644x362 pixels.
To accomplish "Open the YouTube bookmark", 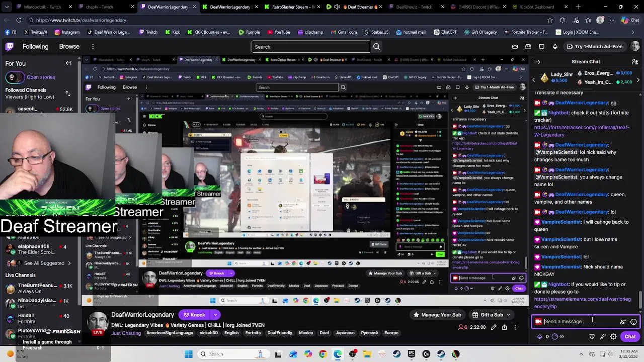I will pos(278,32).
